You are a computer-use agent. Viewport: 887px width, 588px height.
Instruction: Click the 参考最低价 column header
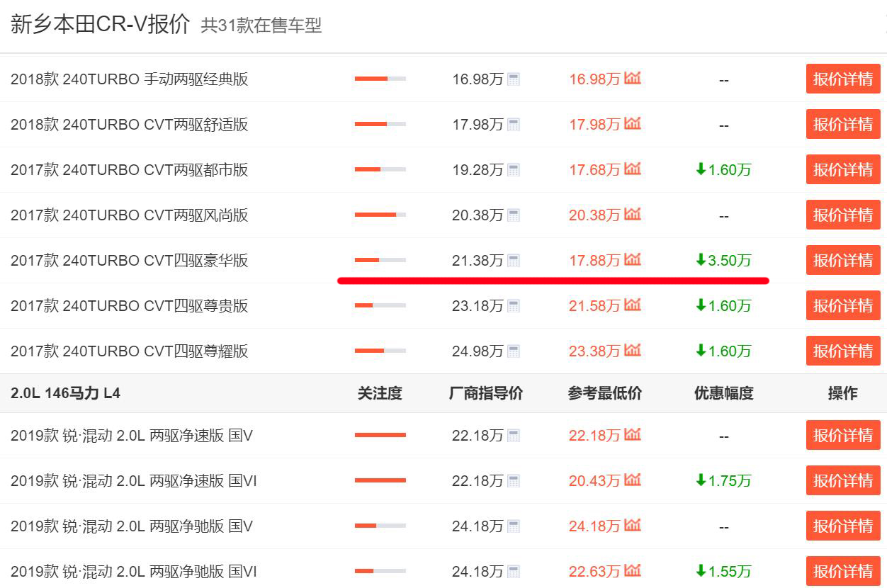(605, 393)
